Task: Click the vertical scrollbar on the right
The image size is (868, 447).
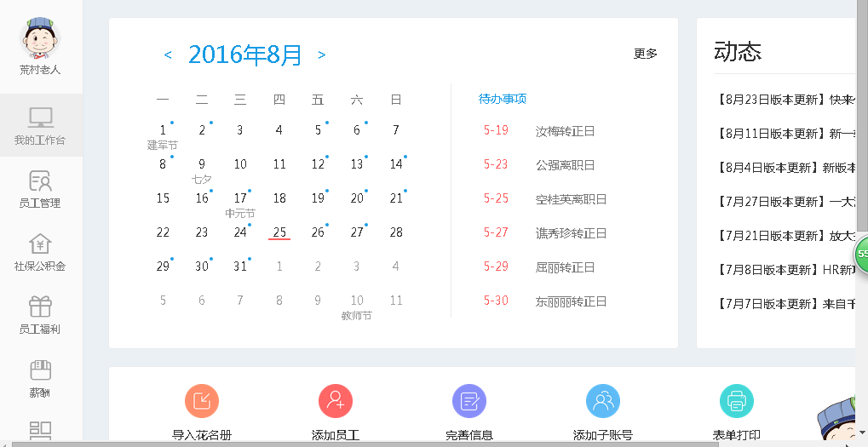Action: (x=862, y=116)
